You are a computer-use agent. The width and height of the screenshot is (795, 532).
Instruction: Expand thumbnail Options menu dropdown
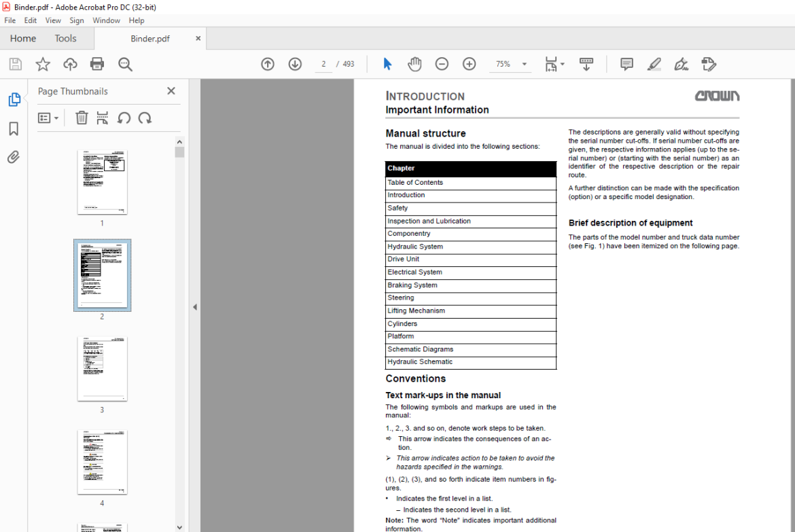pos(48,118)
